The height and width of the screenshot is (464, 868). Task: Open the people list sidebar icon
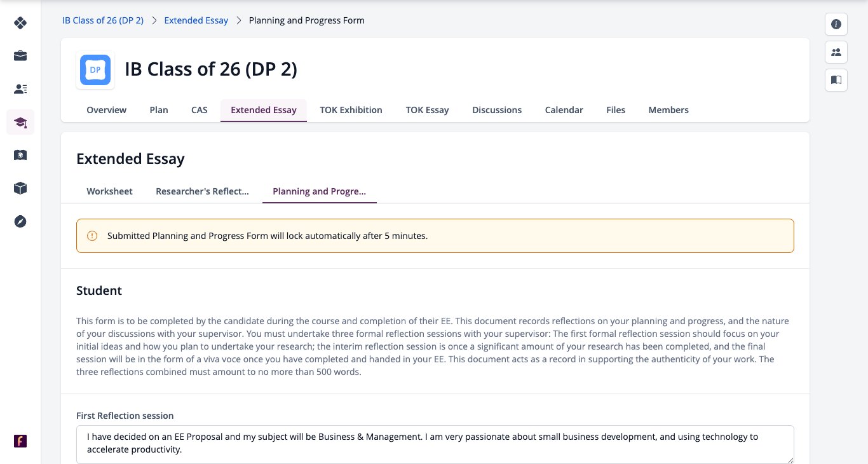(x=20, y=89)
